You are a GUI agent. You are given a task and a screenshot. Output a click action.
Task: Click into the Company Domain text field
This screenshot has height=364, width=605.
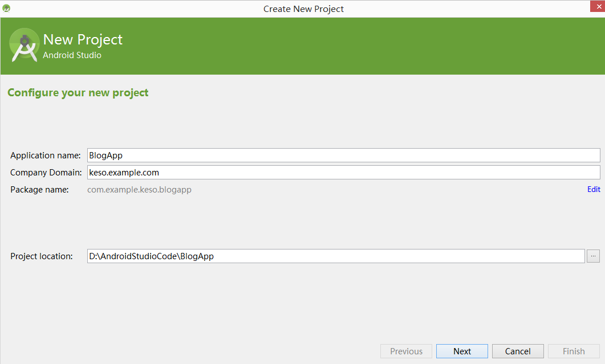coord(342,172)
